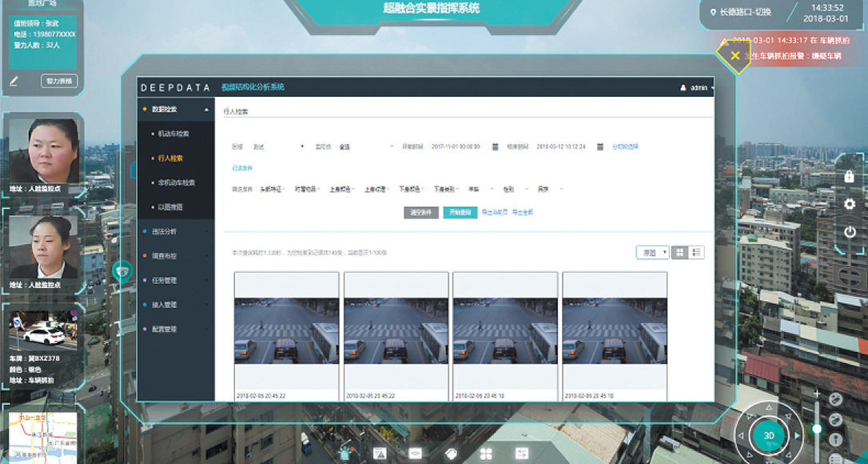868x464 pixels.
Task: Click the 分时段选择 link
Action: click(x=625, y=147)
